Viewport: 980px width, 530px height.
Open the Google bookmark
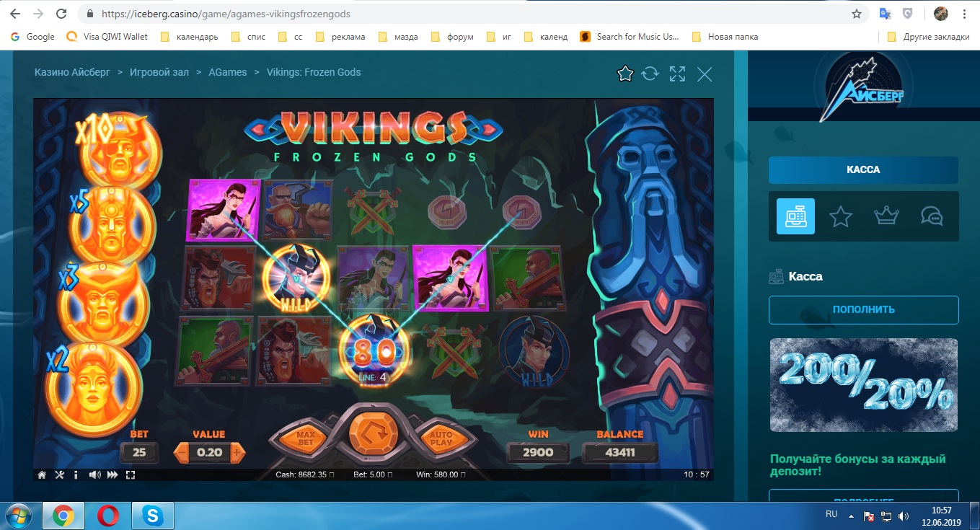tap(32, 37)
